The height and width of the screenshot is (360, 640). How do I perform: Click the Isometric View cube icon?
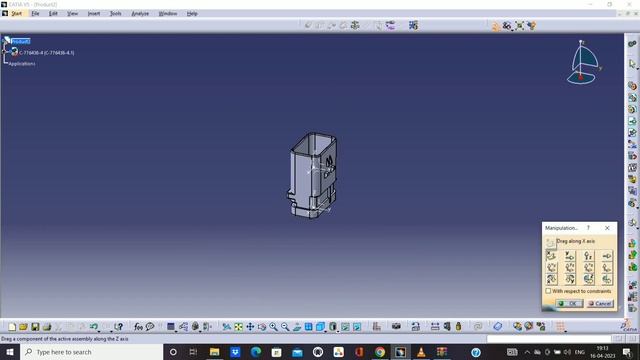click(320, 327)
